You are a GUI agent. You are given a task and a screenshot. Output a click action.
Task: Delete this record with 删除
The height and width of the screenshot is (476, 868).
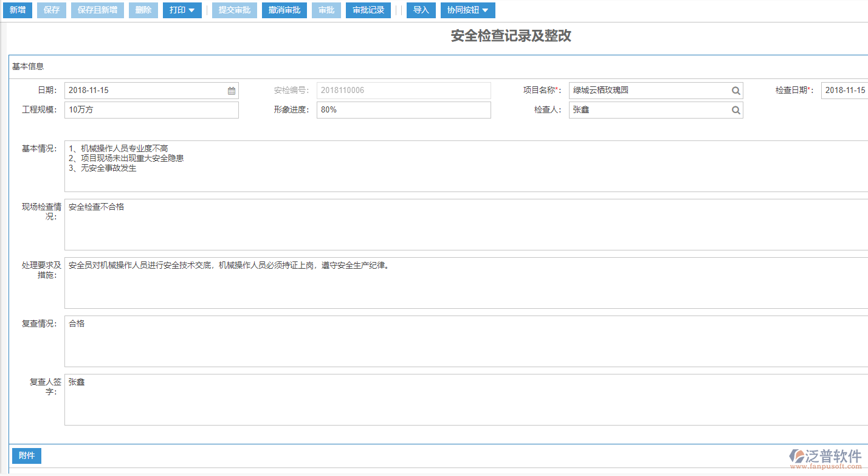click(143, 10)
